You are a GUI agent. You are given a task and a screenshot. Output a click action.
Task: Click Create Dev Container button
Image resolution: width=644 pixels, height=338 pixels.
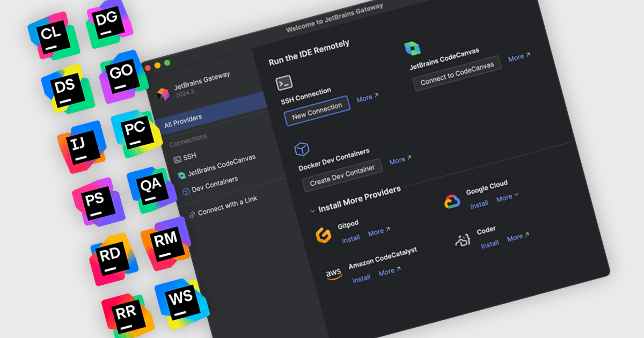coord(342,175)
